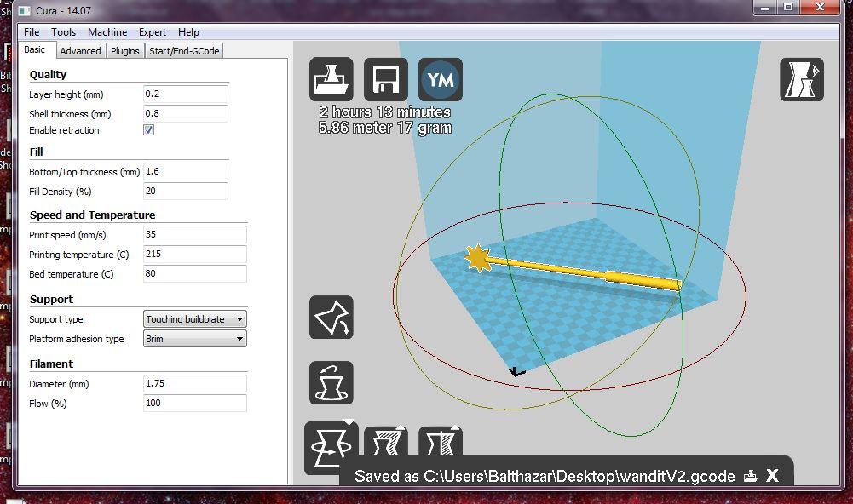The width and height of the screenshot is (853, 504).
Task: Click the Layer height input field
Action: 186,94
